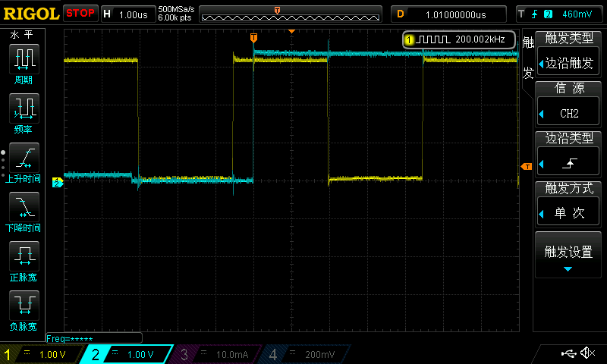Click the rising edge trigger symbol in top bar

tap(535, 14)
